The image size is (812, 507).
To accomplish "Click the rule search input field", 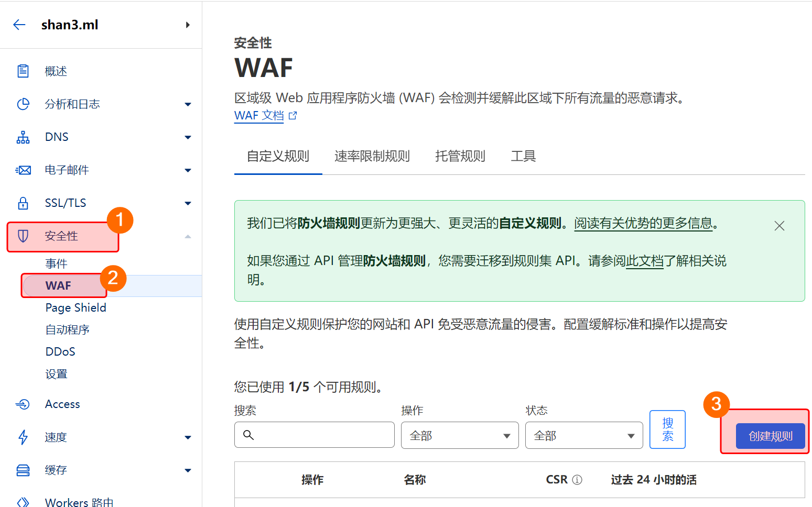I will (321, 435).
